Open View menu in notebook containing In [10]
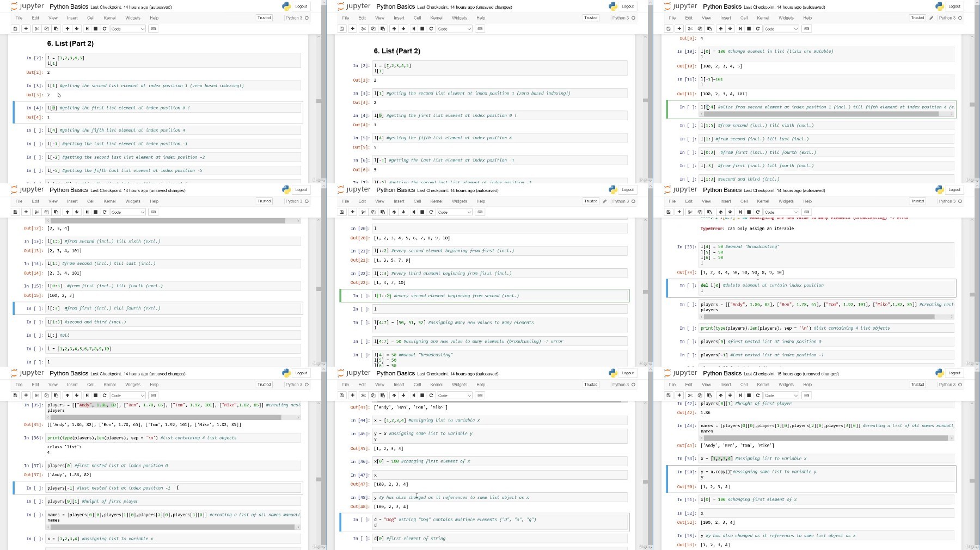The image size is (980, 550). [x=706, y=18]
